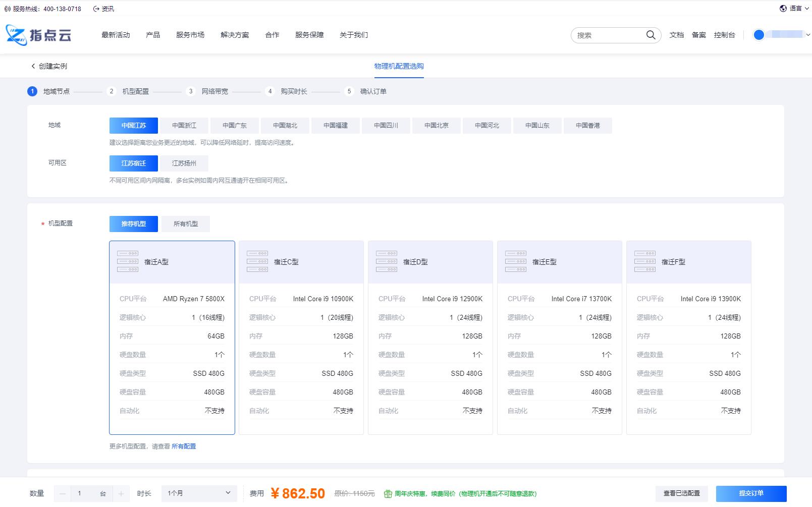The width and height of the screenshot is (812, 507).
Task: Click the 资讯 arrow icon
Action: [96, 9]
